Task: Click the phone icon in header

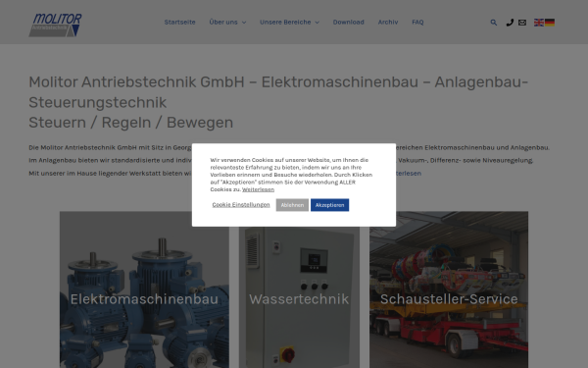Action: coord(510,23)
